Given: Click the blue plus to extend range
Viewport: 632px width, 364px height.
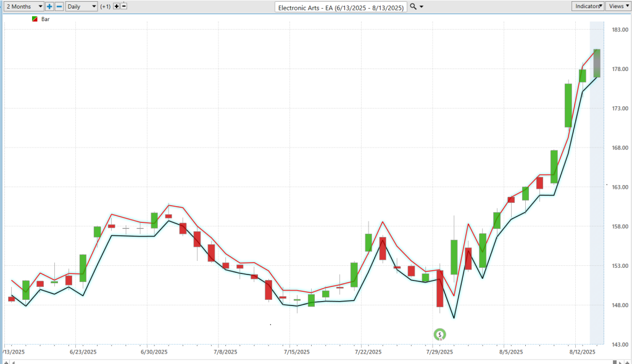Looking at the screenshot, I should [49, 6].
